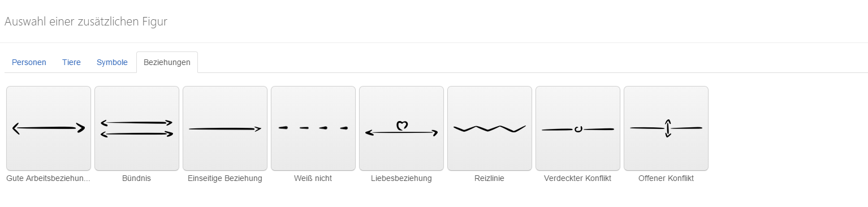868x207 pixels.
Task: Click the truncated Gute Arbeitsbeziehun... caption
Action: pyautogui.click(x=49, y=178)
